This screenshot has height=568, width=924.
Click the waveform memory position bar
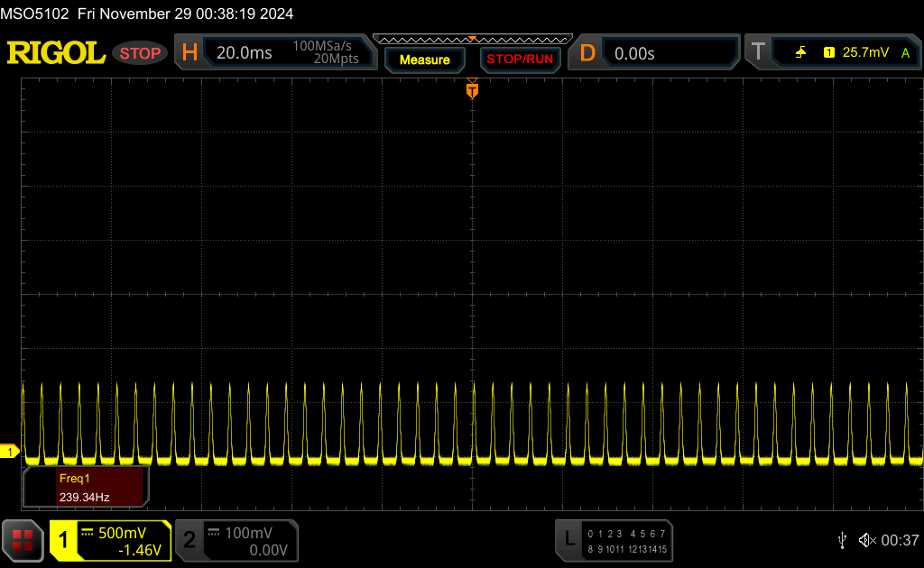473,40
